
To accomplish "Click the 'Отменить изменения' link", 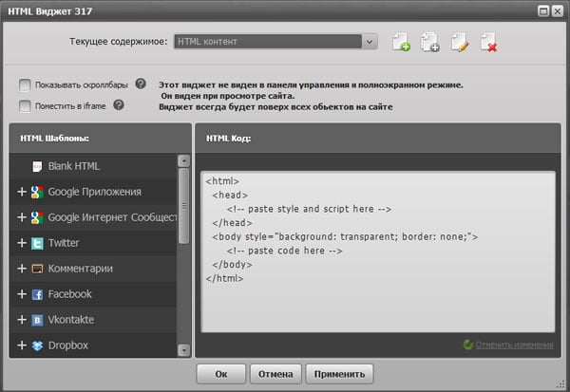I will [x=515, y=344].
